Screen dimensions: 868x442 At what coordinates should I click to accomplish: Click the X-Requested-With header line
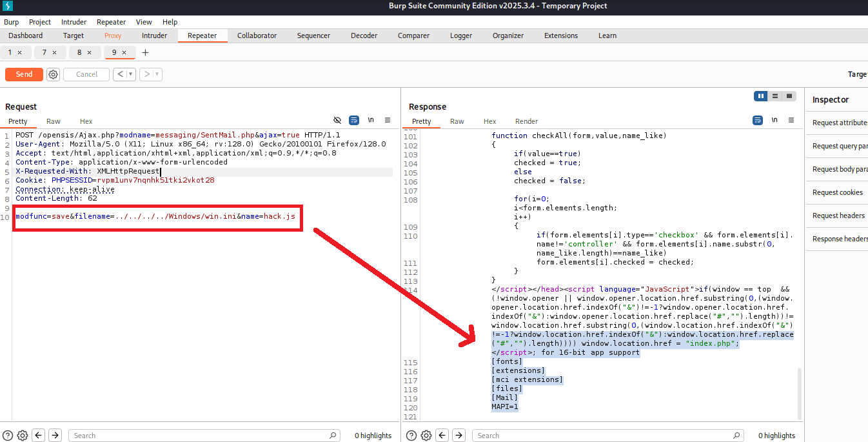(x=87, y=172)
